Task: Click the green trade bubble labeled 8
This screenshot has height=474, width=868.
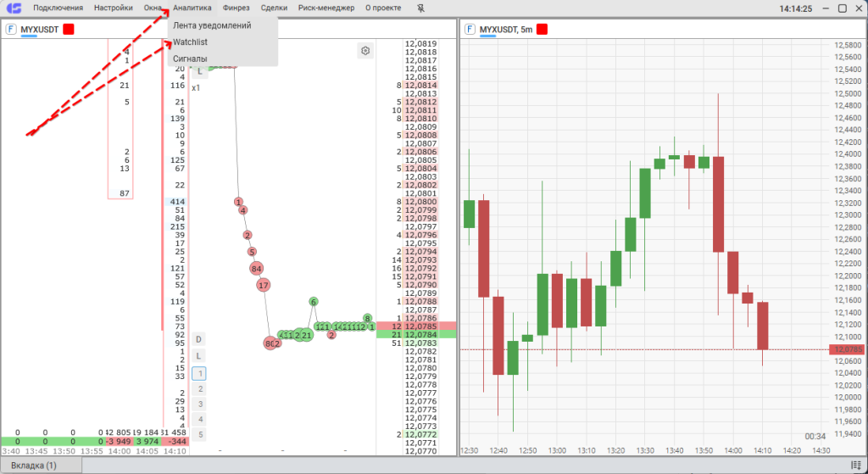Action: tap(367, 318)
